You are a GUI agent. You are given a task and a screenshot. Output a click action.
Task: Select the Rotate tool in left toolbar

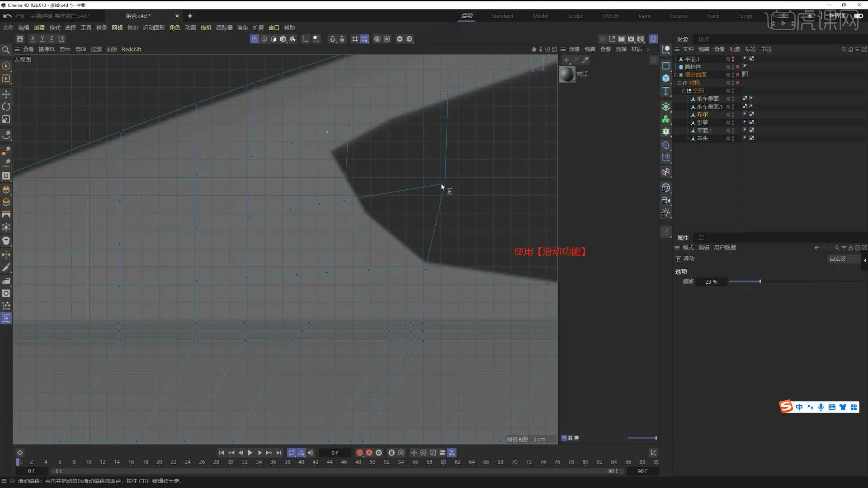coord(6,107)
